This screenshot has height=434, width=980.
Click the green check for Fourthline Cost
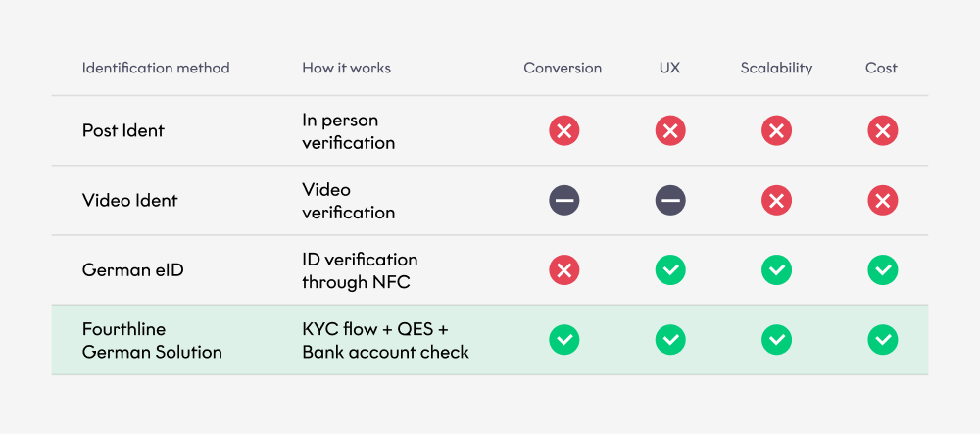pyautogui.click(x=883, y=340)
